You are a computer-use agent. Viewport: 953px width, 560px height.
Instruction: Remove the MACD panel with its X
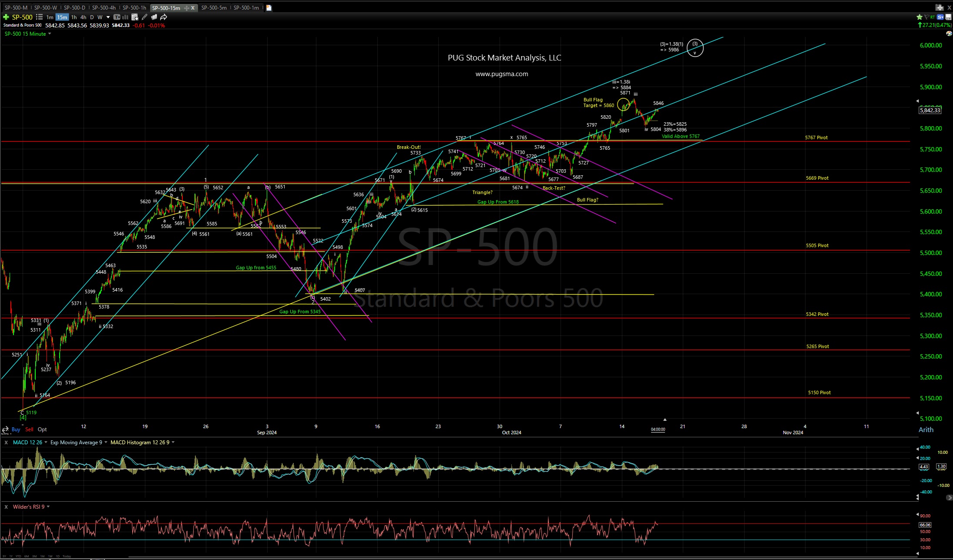click(x=6, y=442)
